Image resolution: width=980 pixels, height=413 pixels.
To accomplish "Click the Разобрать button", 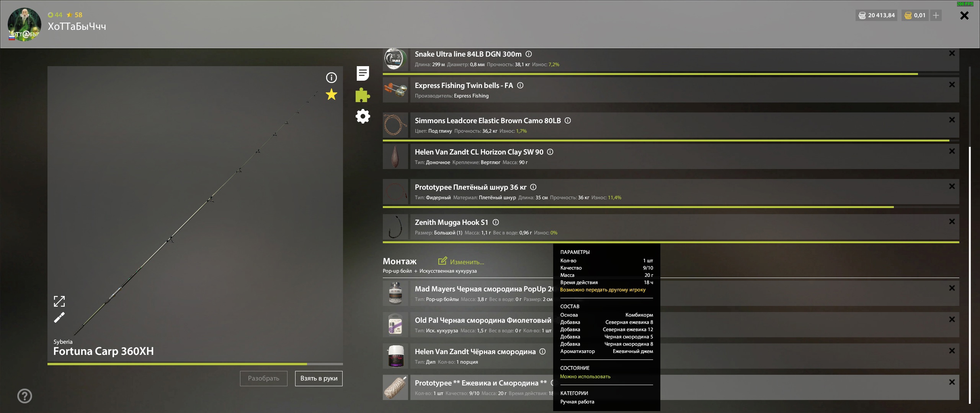I will pos(263,378).
